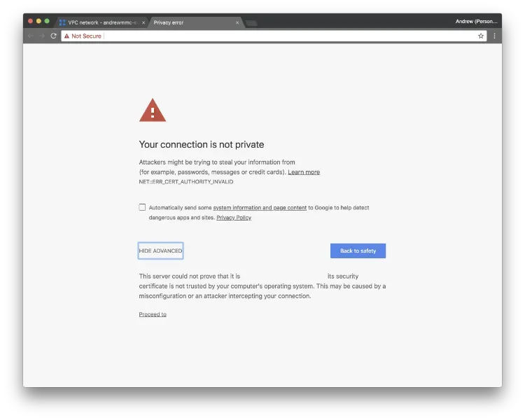Bookmark this page with the star
The height and width of the screenshot is (420, 525).
(x=481, y=36)
